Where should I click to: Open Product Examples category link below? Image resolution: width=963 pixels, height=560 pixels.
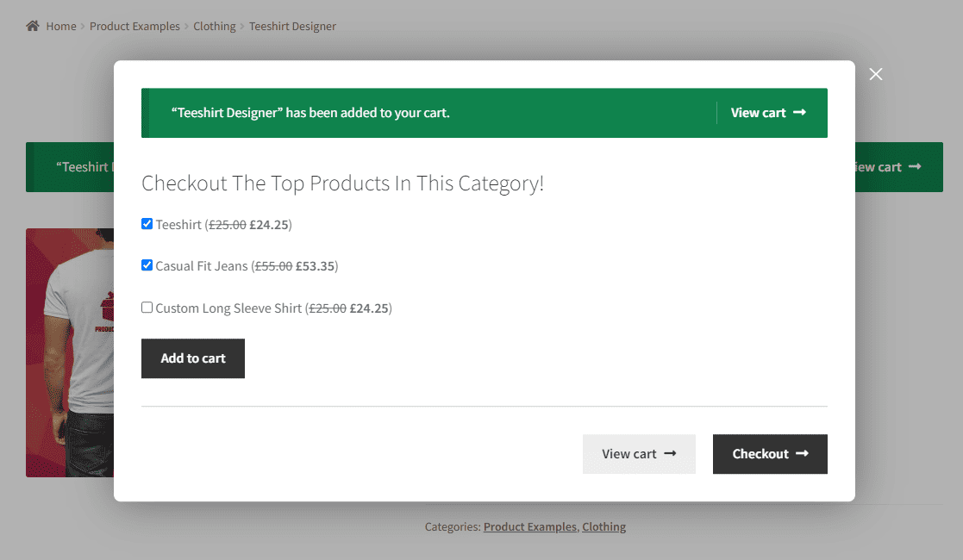[x=530, y=527]
